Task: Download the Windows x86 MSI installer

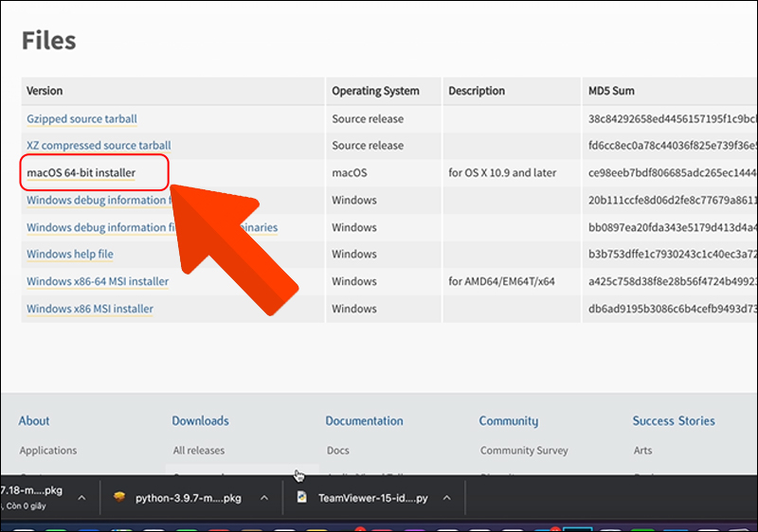Action: pyautogui.click(x=90, y=309)
